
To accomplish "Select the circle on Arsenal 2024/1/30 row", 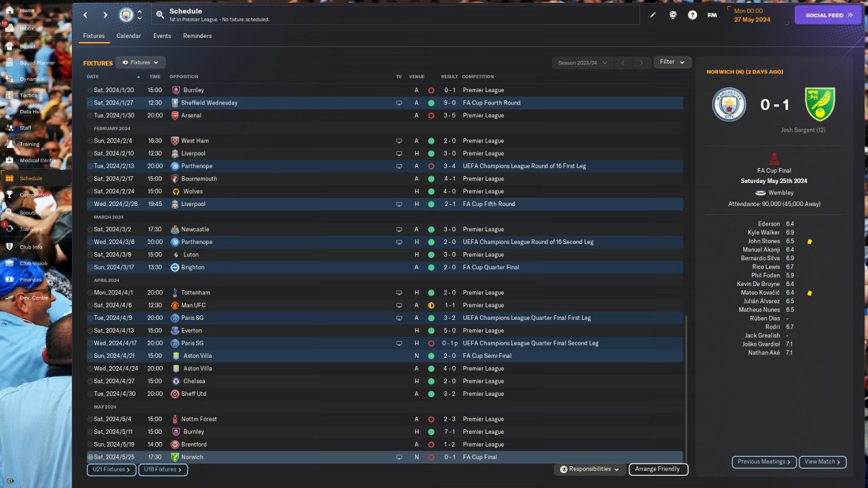I will tap(90, 116).
